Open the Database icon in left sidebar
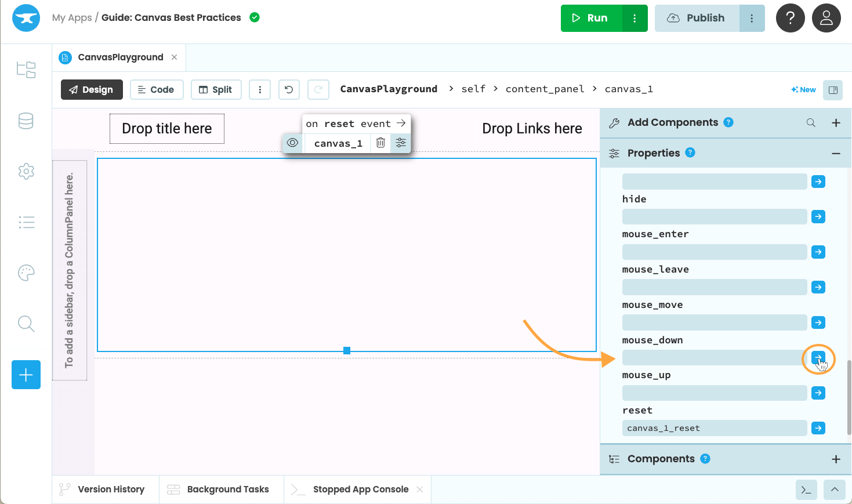The height and width of the screenshot is (504, 852). tap(26, 121)
